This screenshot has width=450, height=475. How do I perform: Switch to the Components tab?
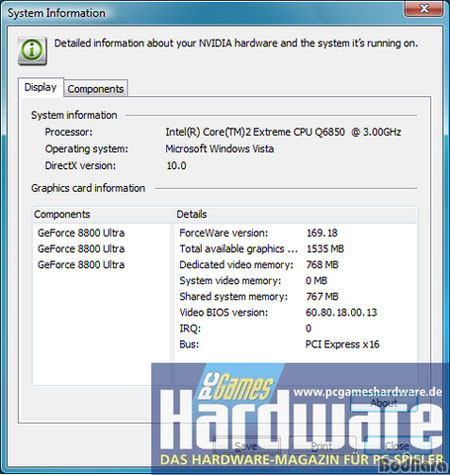pyautogui.click(x=95, y=89)
